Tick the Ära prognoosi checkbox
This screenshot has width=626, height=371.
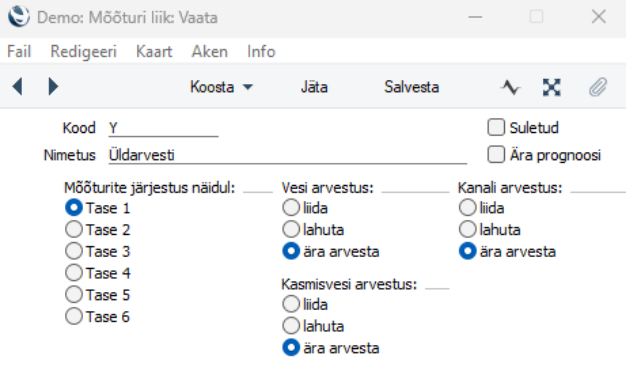[x=496, y=155]
